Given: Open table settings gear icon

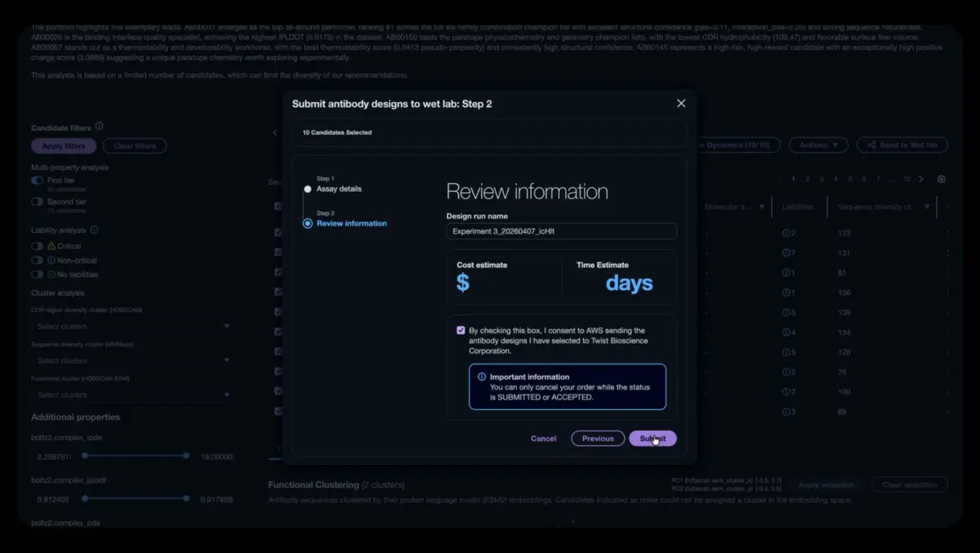Looking at the screenshot, I should tap(942, 179).
